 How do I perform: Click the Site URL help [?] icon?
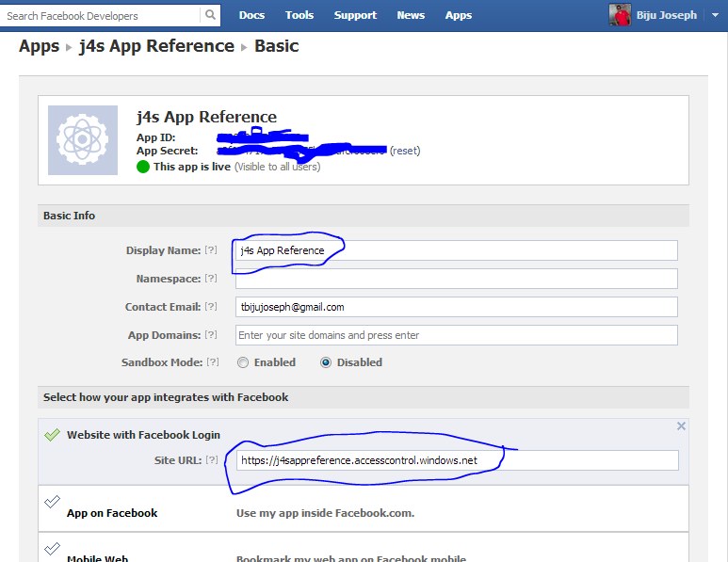(212, 459)
